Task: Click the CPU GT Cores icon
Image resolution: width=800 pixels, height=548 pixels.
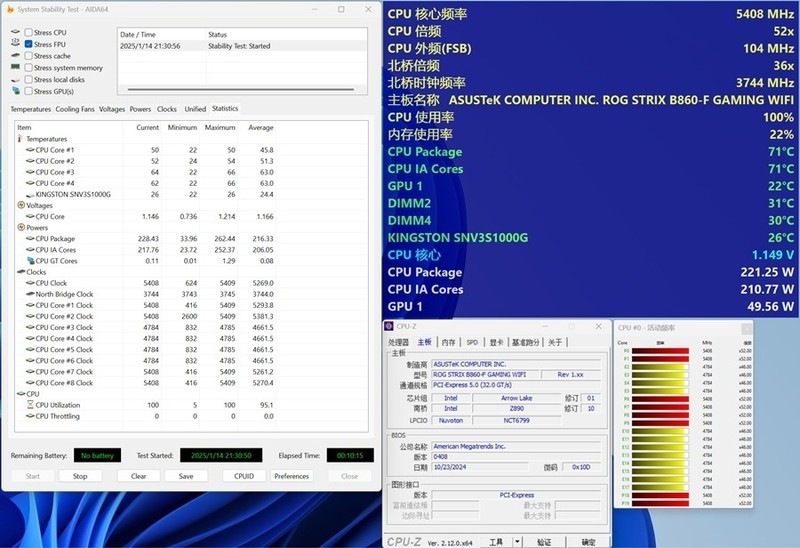Action: click(x=30, y=261)
